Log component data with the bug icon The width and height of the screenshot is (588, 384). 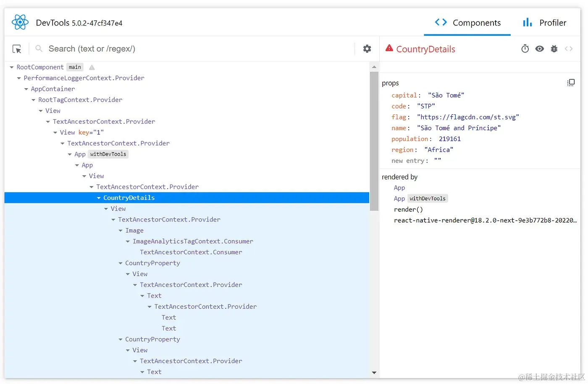click(x=554, y=49)
